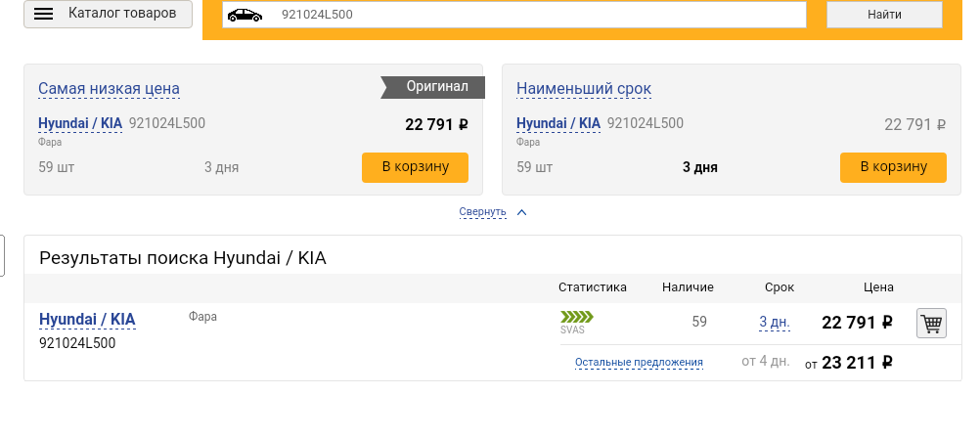Add fastest delivery item via В корзину

click(x=893, y=167)
